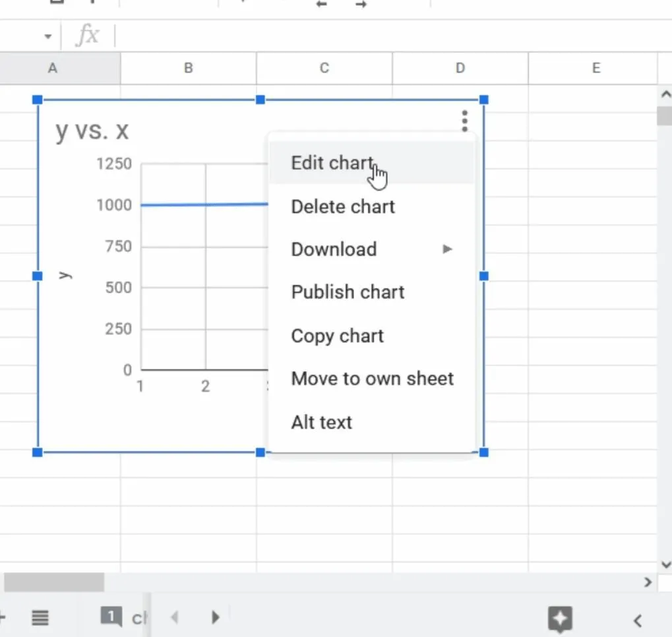Click the y axis label

point(65,275)
